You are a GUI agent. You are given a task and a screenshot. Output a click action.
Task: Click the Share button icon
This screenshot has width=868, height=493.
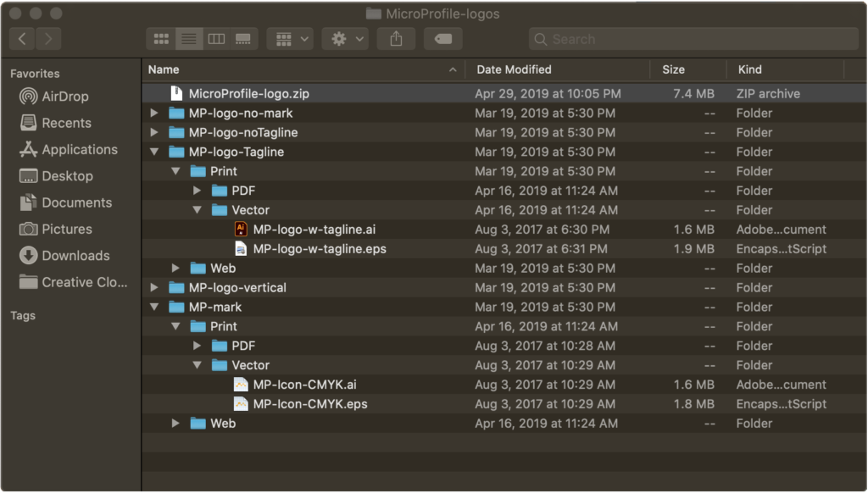pyautogui.click(x=396, y=39)
